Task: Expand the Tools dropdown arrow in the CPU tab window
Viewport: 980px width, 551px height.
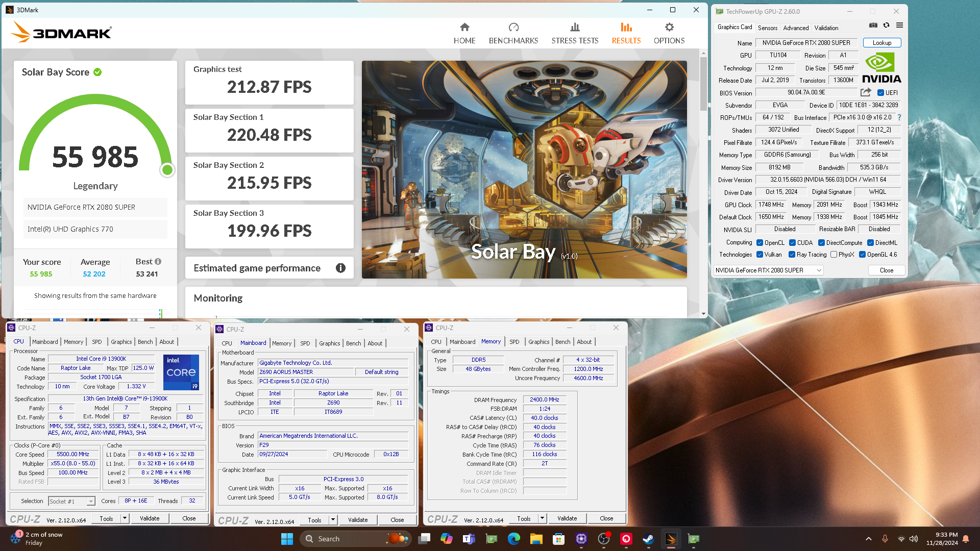Action: (124, 518)
